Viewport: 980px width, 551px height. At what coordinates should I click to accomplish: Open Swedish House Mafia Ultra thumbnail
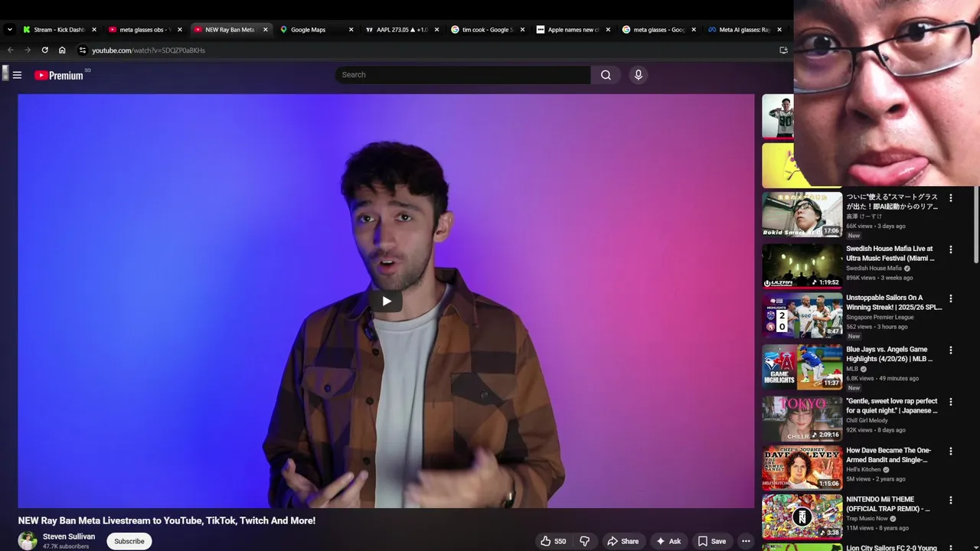(802, 266)
